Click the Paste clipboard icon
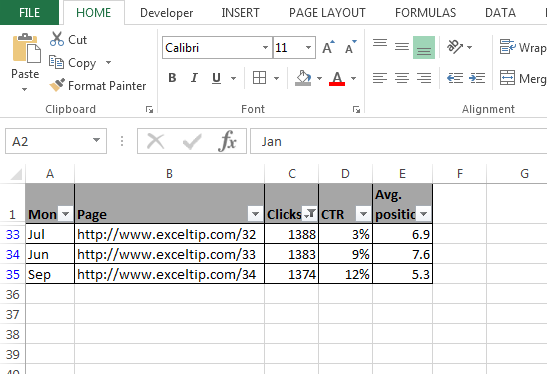547x374 pixels. (x=26, y=49)
